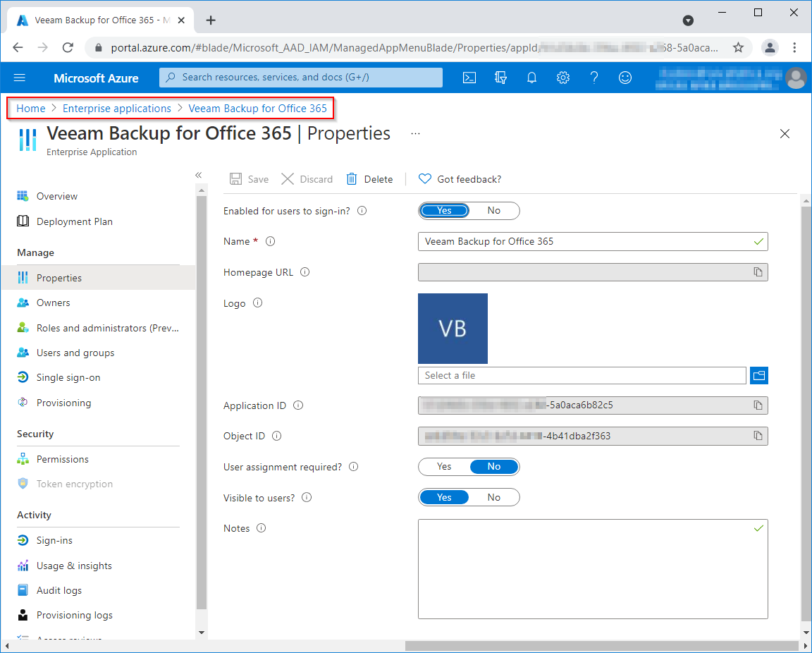This screenshot has height=653, width=812.
Task: Set User assignment required to No
Action: 493,466
